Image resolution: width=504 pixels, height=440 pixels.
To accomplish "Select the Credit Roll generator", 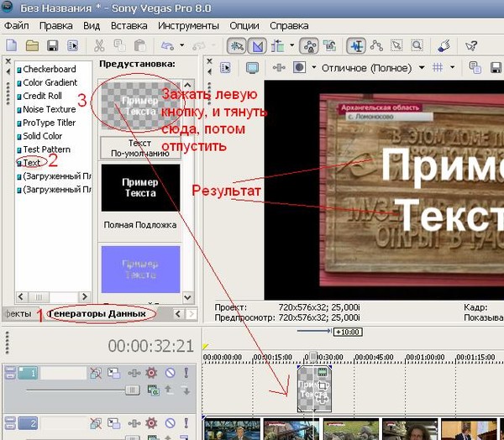I will tap(42, 96).
